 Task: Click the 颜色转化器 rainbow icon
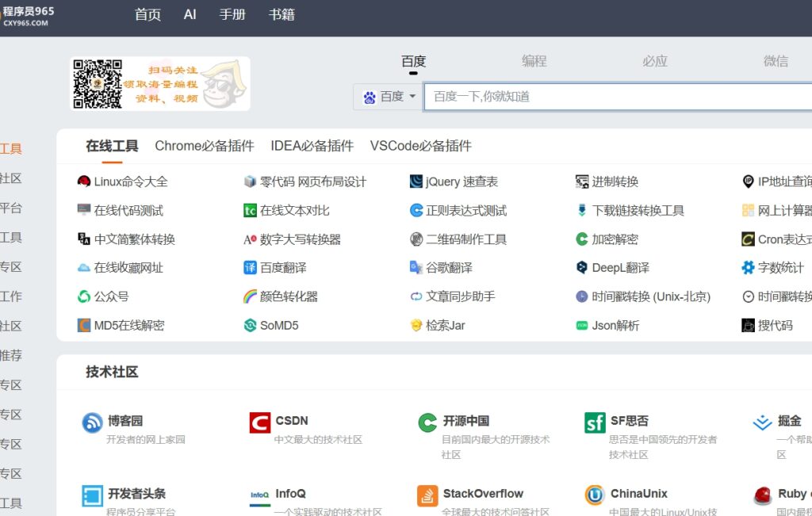250,296
